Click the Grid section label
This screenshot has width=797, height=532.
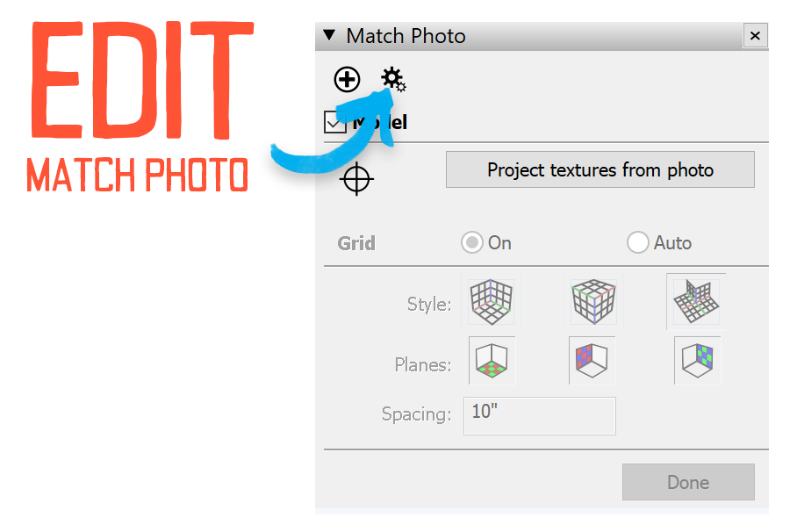[356, 243]
